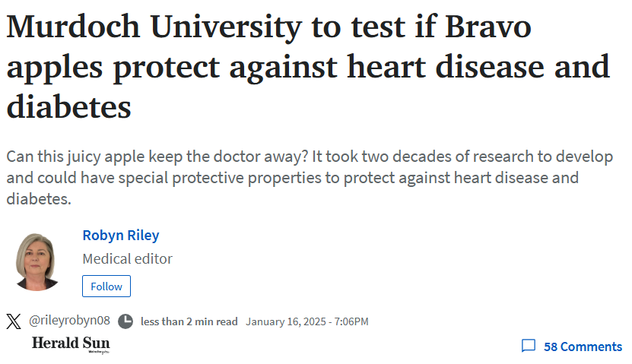Open the Robyn Riley author link
Viewport: 632px width, 364px height.
pos(121,235)
